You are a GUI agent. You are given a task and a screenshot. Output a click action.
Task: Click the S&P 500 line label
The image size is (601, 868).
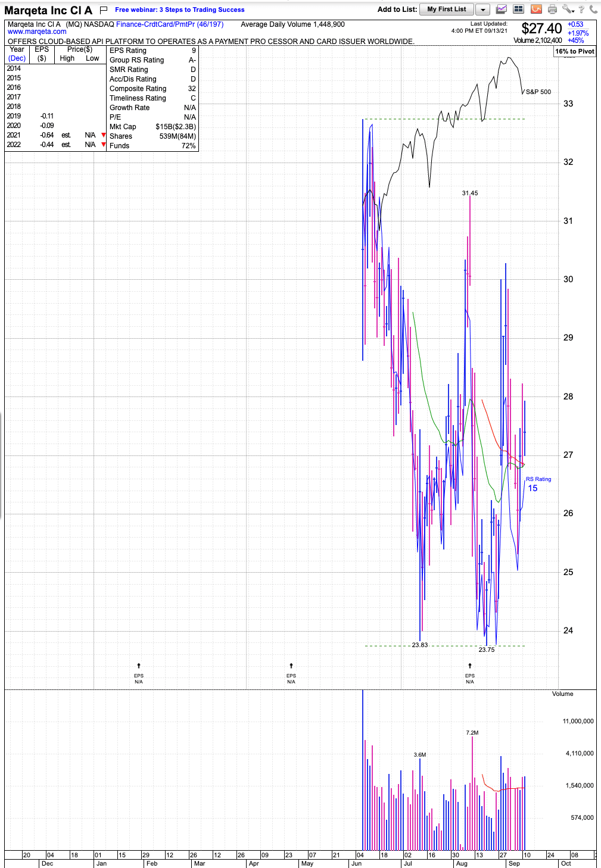click(x=538, y=92)
